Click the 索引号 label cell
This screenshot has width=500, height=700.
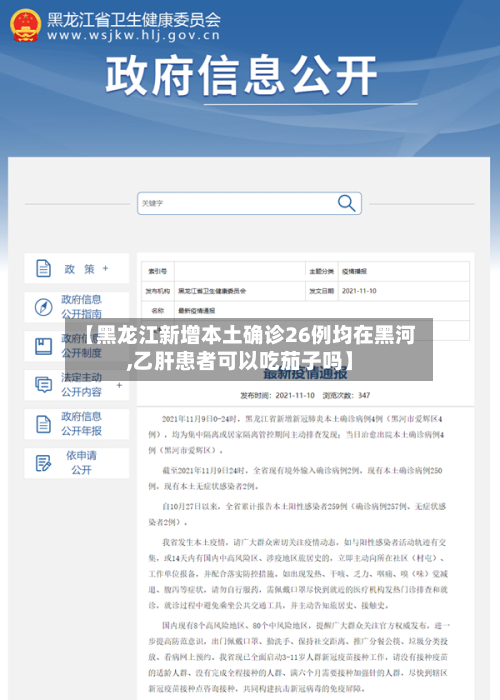tap(158, 271)
